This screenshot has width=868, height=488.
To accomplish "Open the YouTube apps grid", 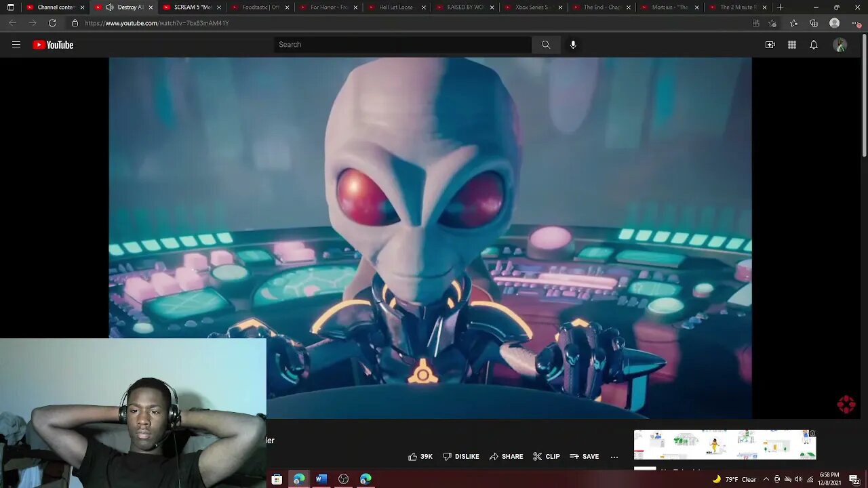I will point(792,45).
